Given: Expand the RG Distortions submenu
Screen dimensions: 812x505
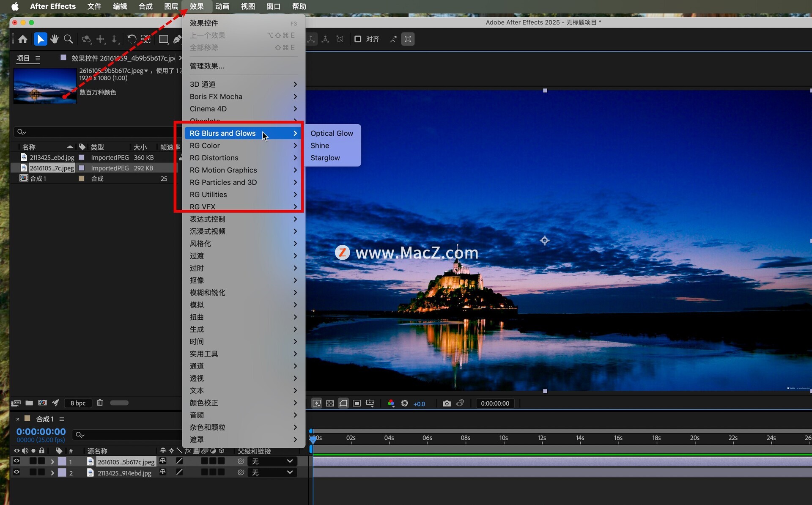Looking at the screenshot, I should point(244,158).
